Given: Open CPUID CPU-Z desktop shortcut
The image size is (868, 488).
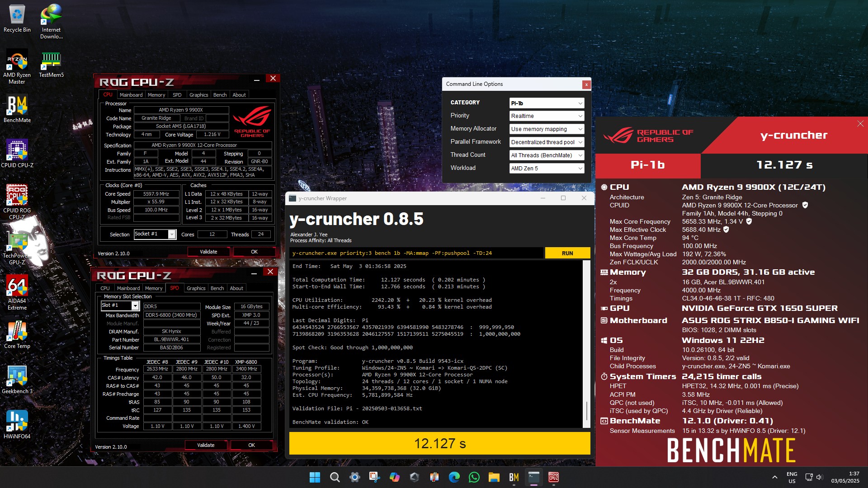Looking at the screenshot, I should tap(17, 154).
